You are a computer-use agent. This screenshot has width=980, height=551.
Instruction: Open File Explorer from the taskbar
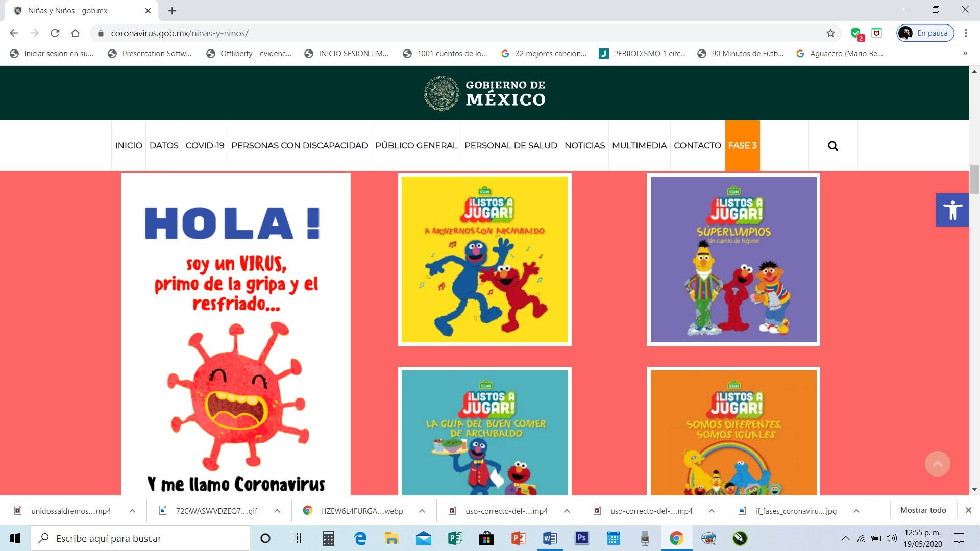pyautogui.click(x=391, y=538)
